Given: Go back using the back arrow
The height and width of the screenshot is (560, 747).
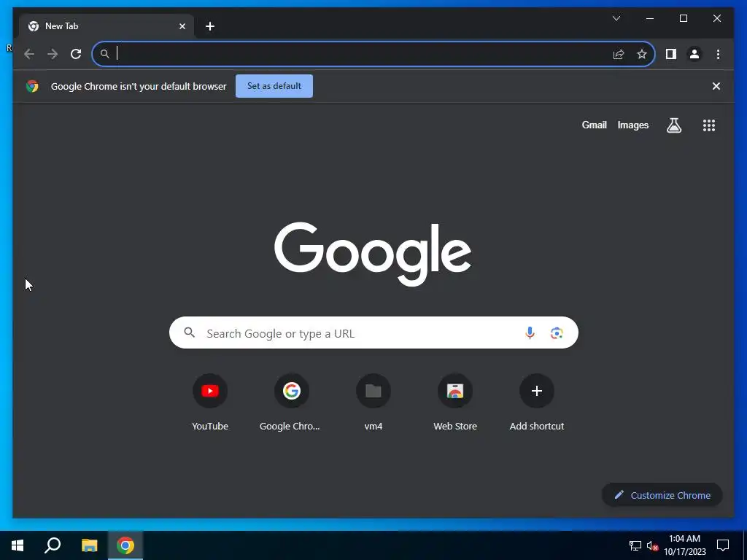Looking at the screenshot, I should click(x=29, y=54).
